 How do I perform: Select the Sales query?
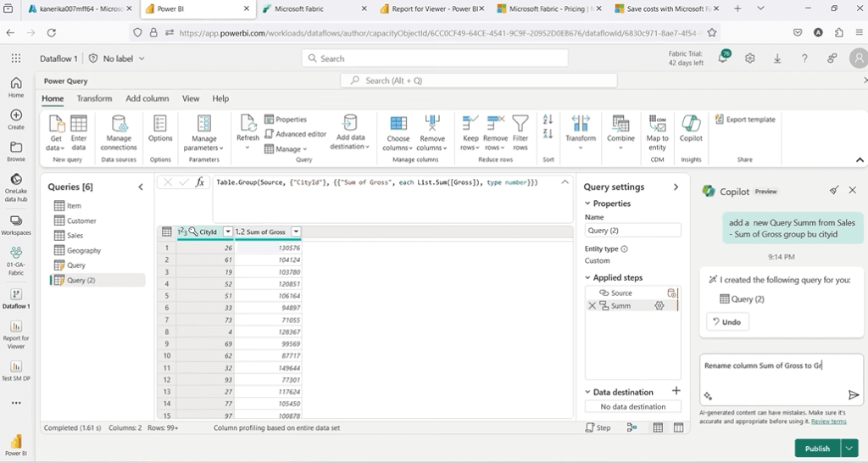pyautogui.click(x=75, y=236)
